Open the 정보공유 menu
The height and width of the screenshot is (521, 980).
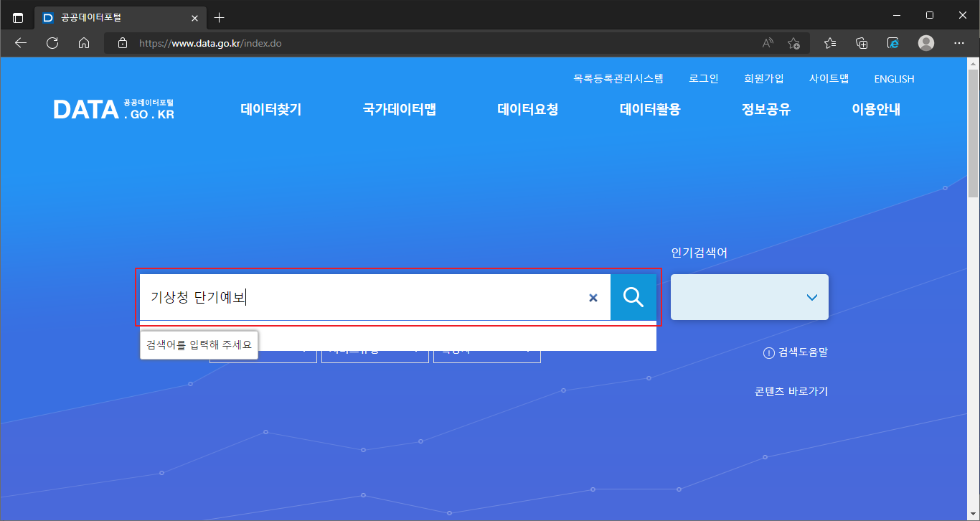coord(766,109)
